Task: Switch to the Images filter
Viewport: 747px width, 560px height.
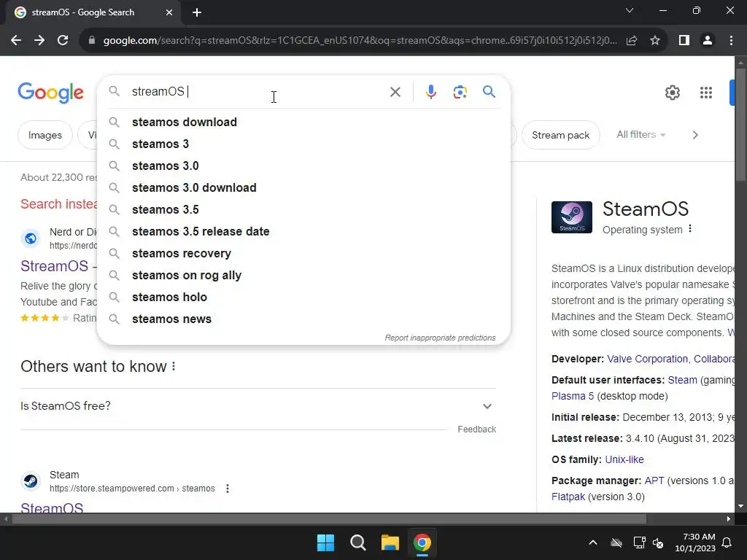Action: (44, 135)
